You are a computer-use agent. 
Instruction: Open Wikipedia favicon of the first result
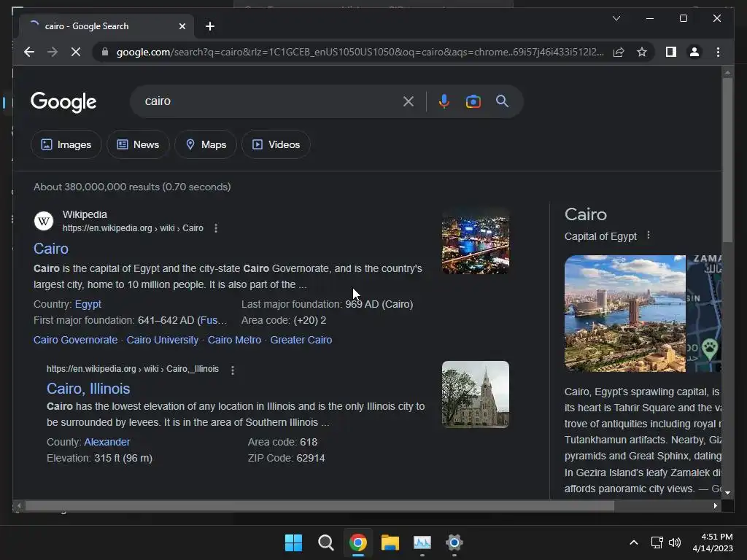[43, 221]
